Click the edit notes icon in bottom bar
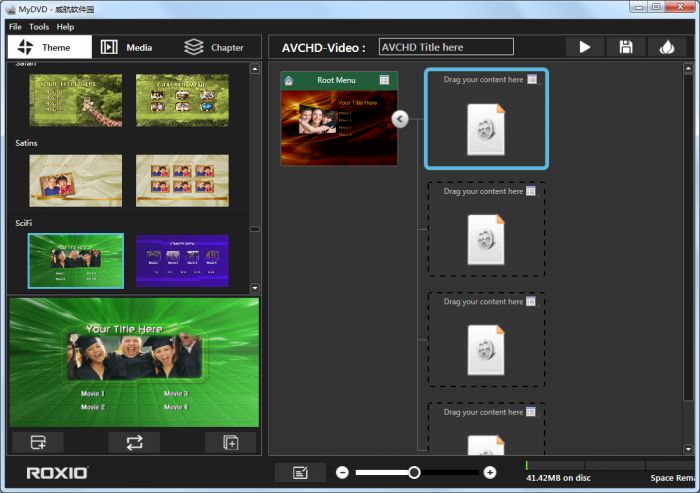 pos(300,472)
